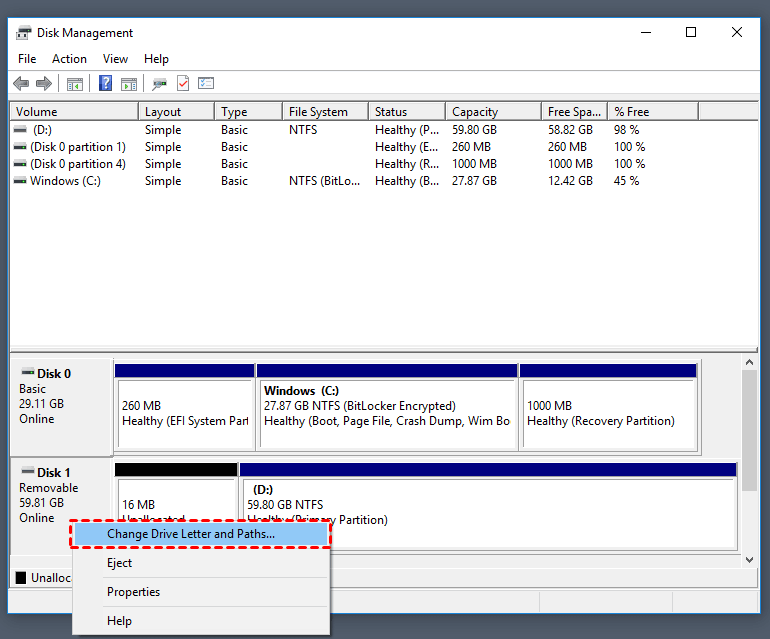The height and width of the screenshot is (639, 770).
Task: Open the File menu
Action: click(27, 59)
